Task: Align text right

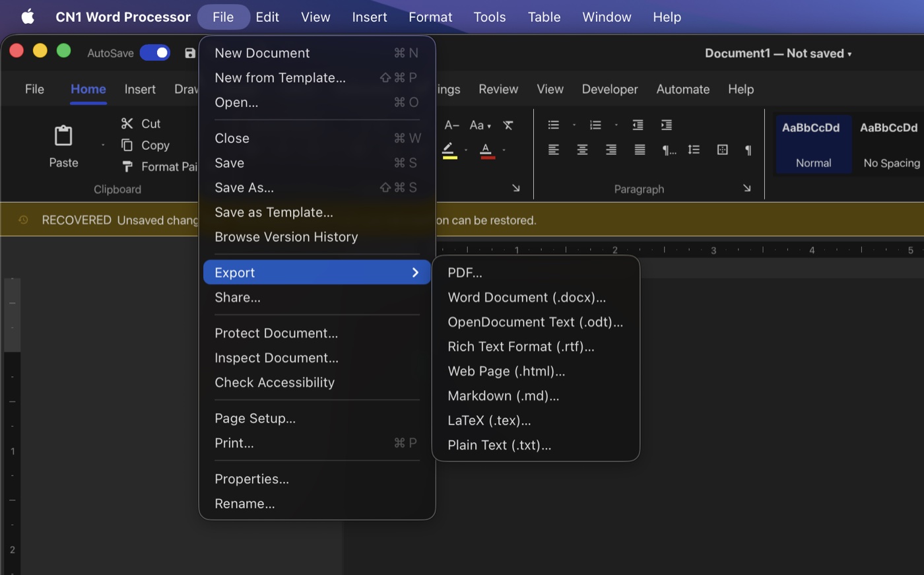Action: pyautogui.click(x=611, y=150)
